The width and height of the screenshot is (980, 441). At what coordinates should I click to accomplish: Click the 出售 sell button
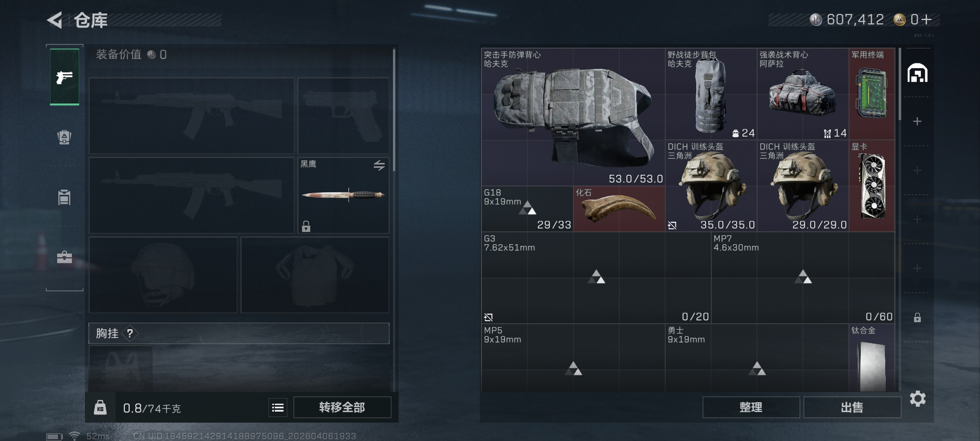(x=852, y=407)
